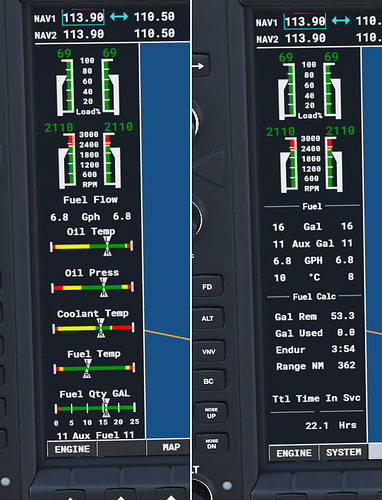
Task: Click the Oil Temp indicator bar
Action: pyautogui.click(x=92, y=246)
